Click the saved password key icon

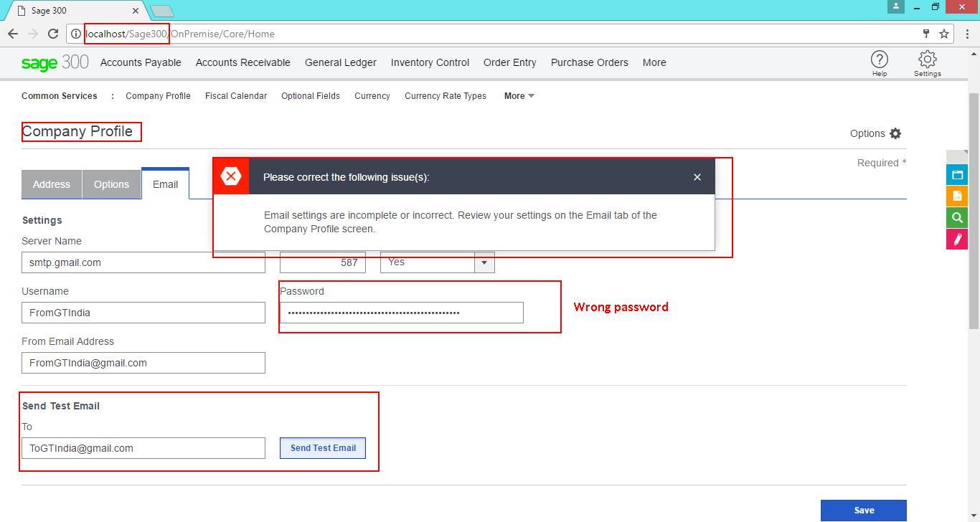tap(926, 34)
